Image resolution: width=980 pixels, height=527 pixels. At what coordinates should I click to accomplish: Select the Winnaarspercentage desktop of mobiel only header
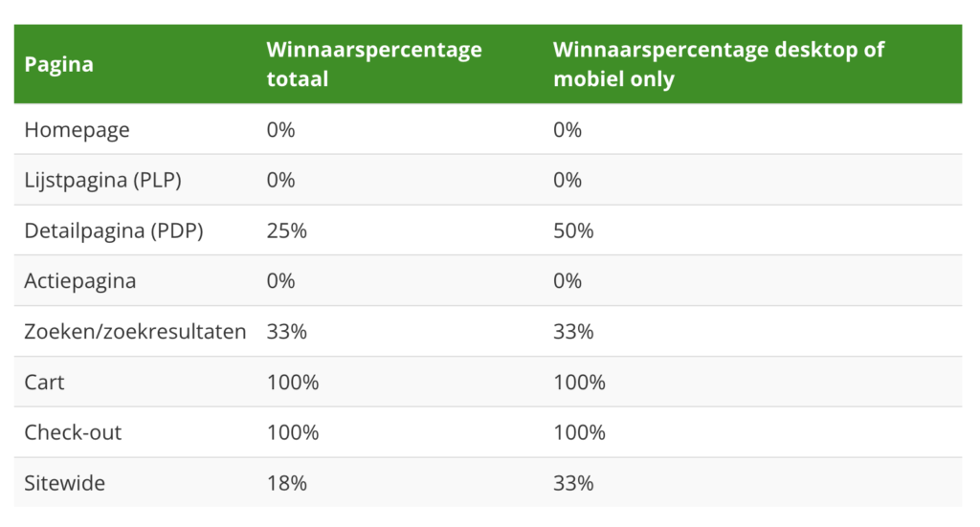click(718, 64)
